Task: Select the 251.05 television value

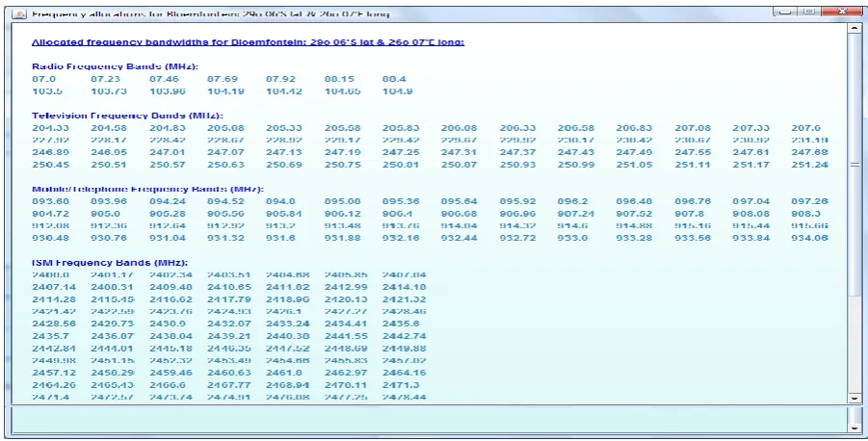Action: [x=635, y=165]
